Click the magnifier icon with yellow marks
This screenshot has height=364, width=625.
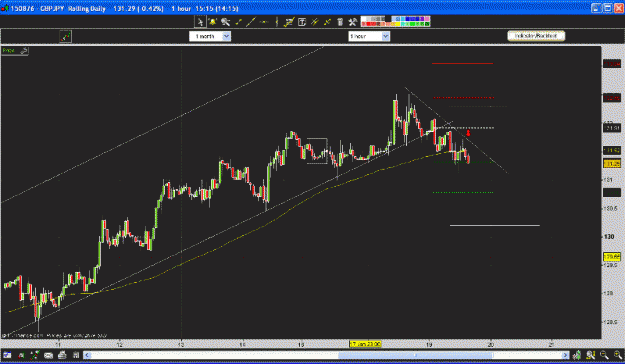click(x=590, y=355)
